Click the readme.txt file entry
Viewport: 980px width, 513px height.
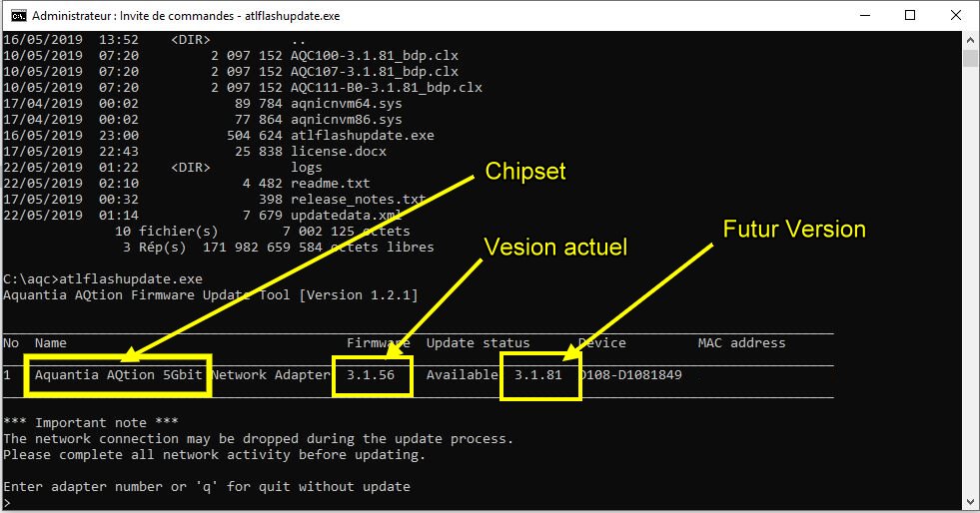click(x=330, y=184)
